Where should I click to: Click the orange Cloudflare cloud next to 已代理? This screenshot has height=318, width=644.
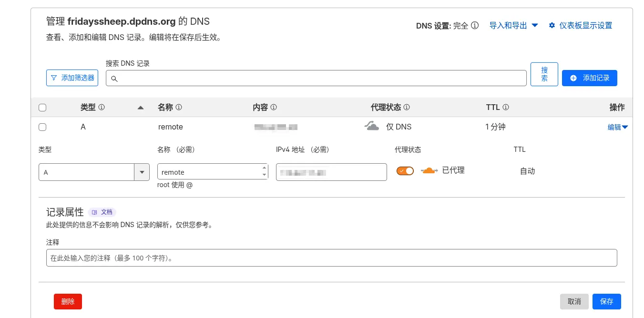coord(429,170)
